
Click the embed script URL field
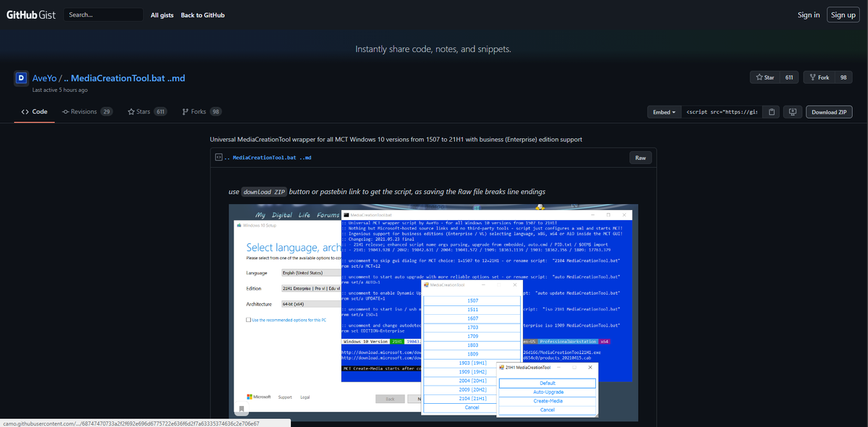[x=722, y=112]
